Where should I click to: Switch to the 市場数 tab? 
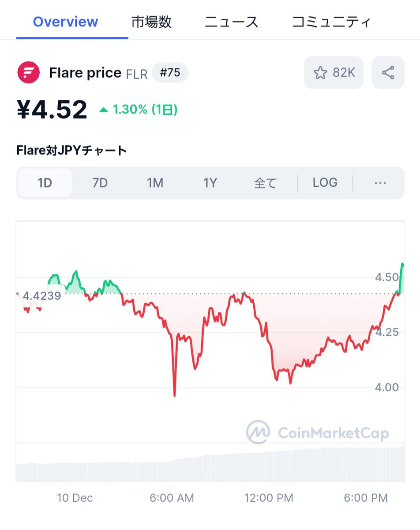pyautogui.click(x=151, y=22)
